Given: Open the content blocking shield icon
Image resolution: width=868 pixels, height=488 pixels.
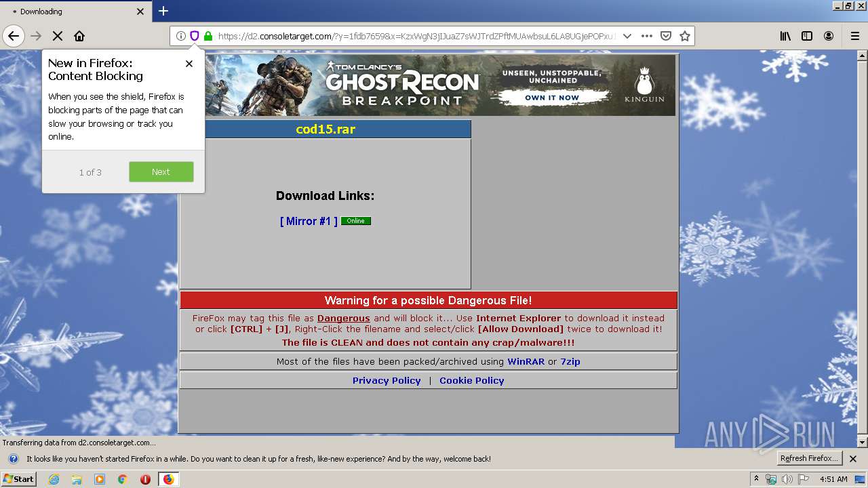Looking at the screenshot, I should pyautogui.click(x=195, y=36).
